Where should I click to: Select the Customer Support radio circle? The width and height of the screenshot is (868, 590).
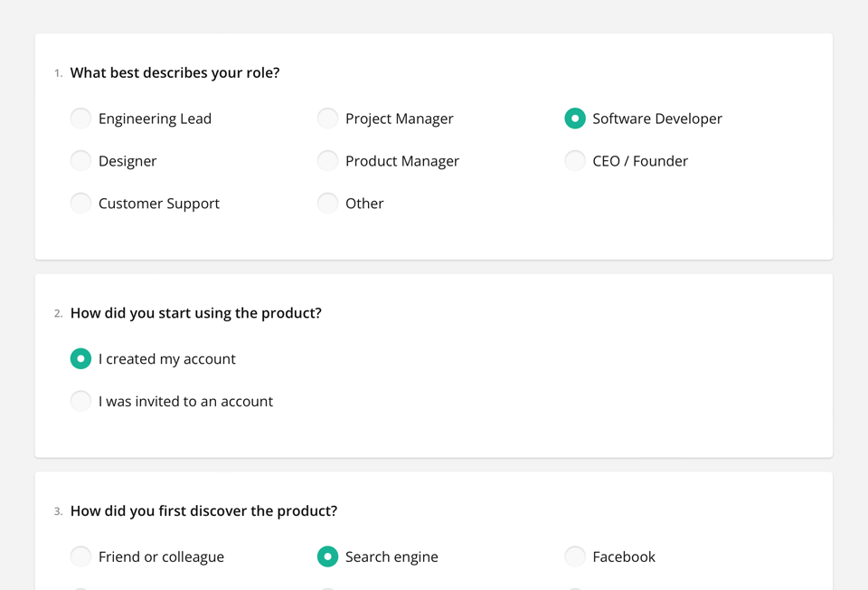pyautogui.click(x=80, y=204)
